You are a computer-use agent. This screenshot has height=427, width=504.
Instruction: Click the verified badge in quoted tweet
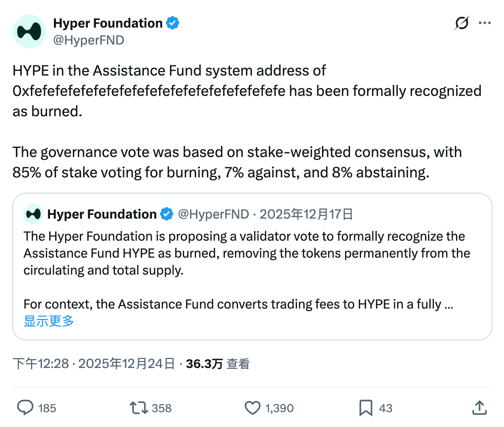point(167,214)
